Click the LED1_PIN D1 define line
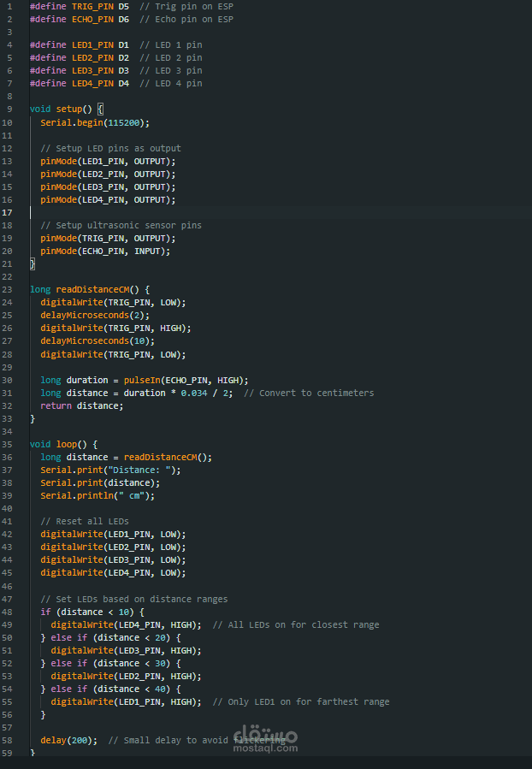This screenshot has width=532, height=769. click(80, 44)
